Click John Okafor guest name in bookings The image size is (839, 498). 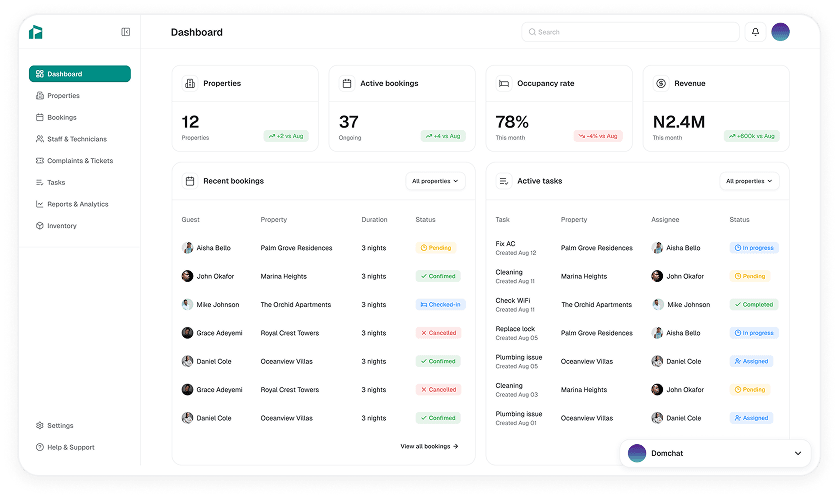pos(215,276)
